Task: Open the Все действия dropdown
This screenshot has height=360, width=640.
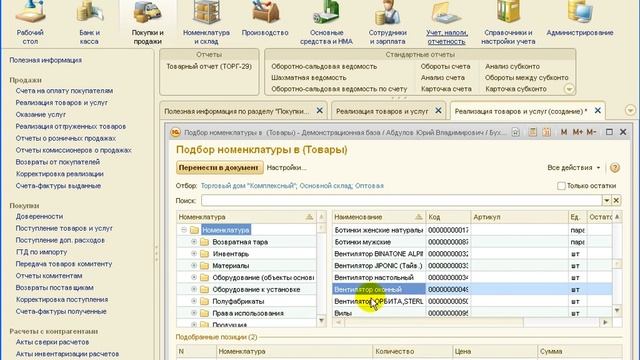Action: 573,168
